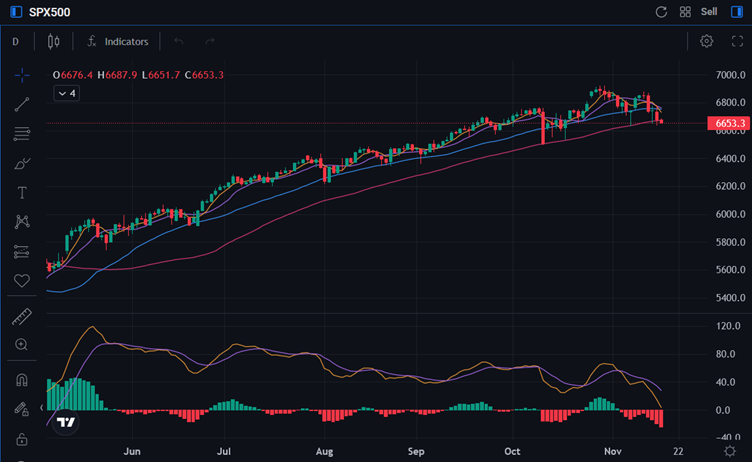Screen dimensions: 752x462
Task: Toggle stay in drawing mode pencil-lock
Action: (22, 409)
